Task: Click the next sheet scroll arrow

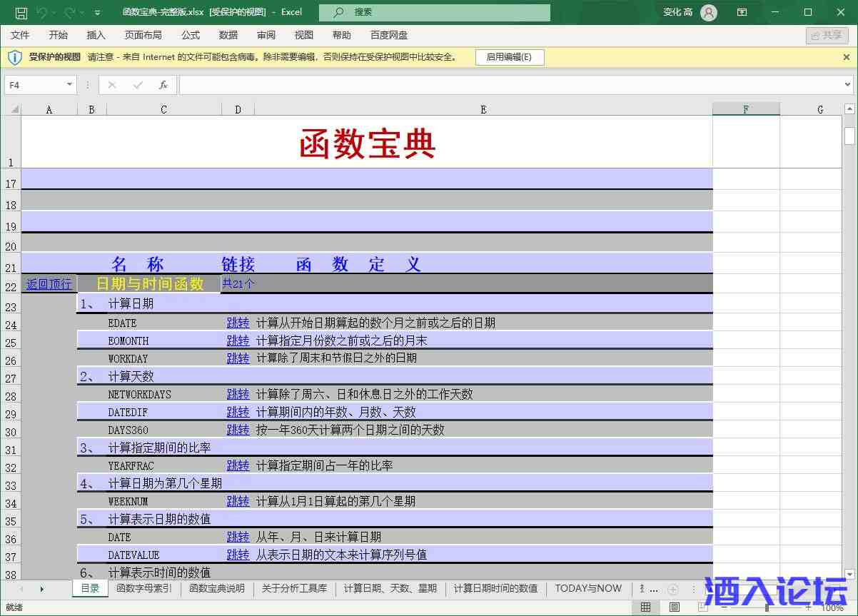Action: [42, 589]
